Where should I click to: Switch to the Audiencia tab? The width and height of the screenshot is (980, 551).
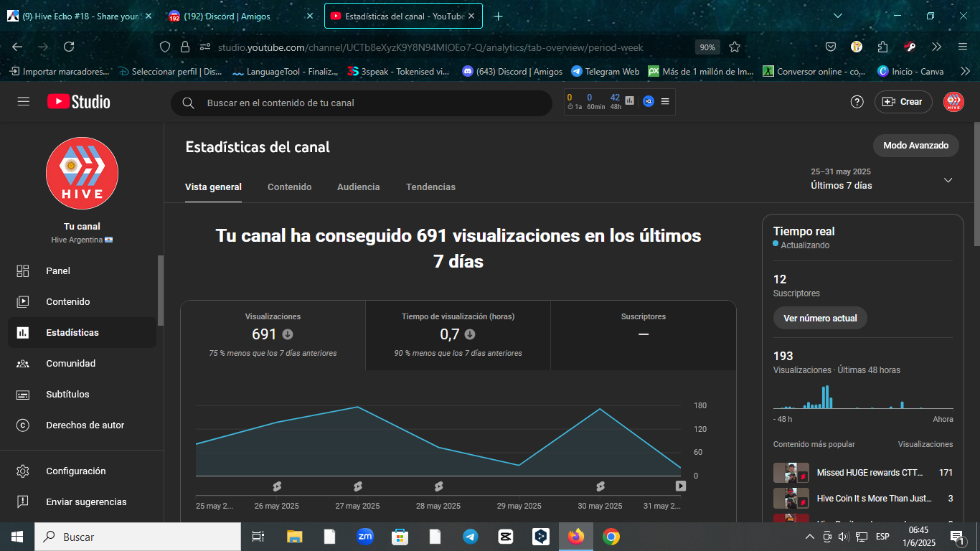(x=359, y=187)
